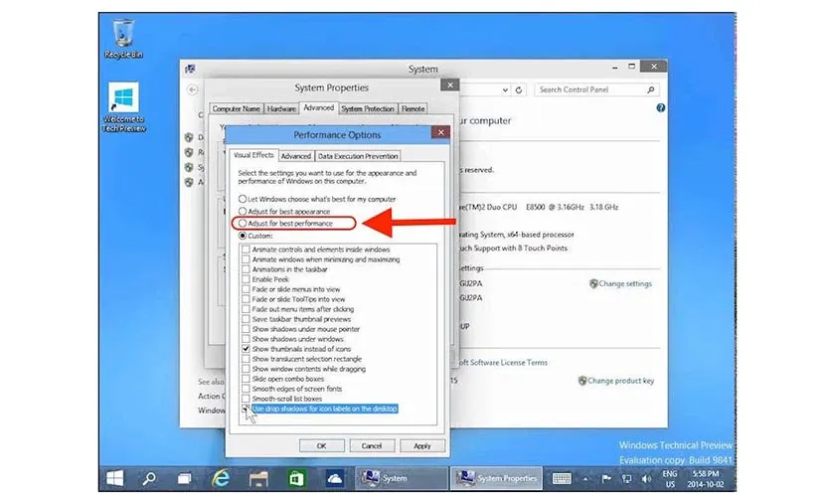Click the Change product key link
Screen dimensions: 835x504
pyautogui.click(x=619, y=381)
